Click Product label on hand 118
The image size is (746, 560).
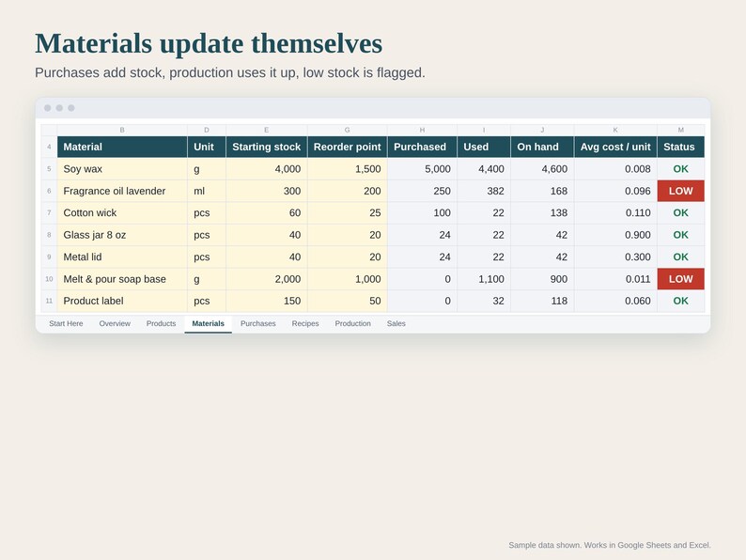tap(542, 301)
